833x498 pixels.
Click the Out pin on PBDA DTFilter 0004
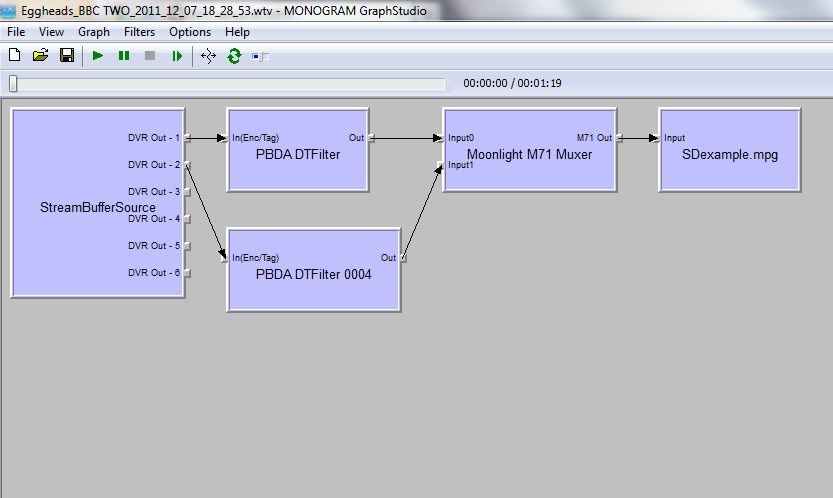[x=403, y=258]
